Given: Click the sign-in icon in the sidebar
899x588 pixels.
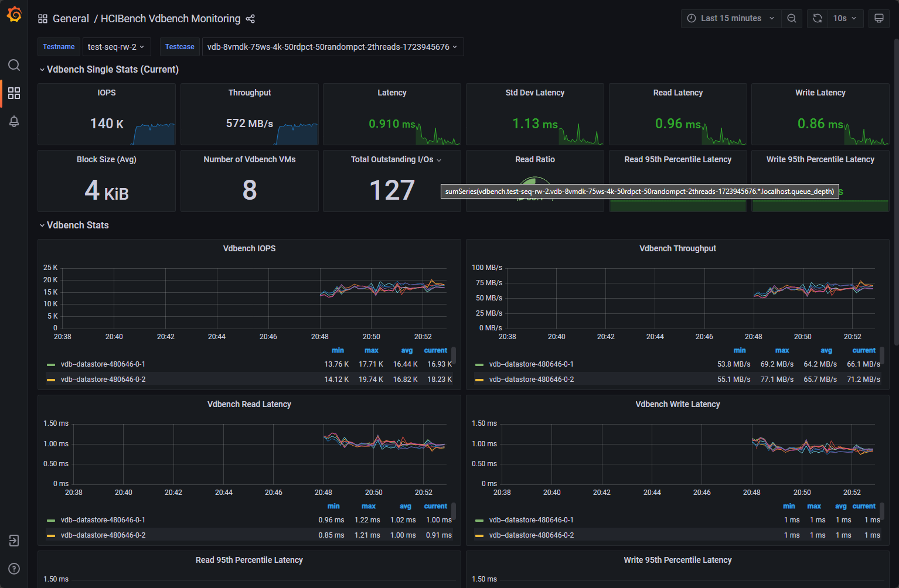Looking at the screenshot, I should tap(14, 541).
